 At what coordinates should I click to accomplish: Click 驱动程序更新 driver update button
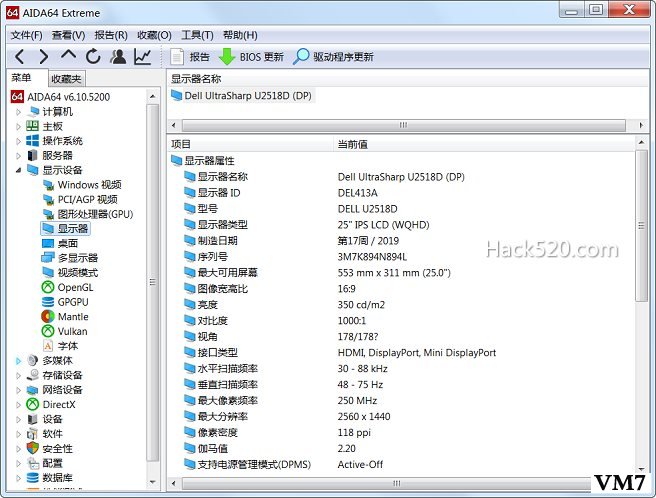[x=333, y=56]
